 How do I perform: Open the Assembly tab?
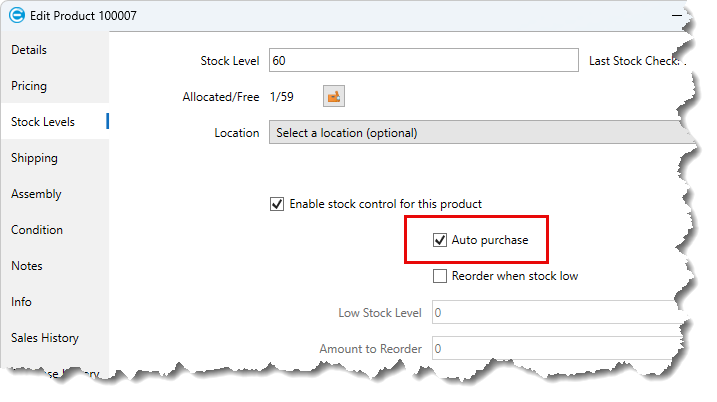tap(36, 194)
